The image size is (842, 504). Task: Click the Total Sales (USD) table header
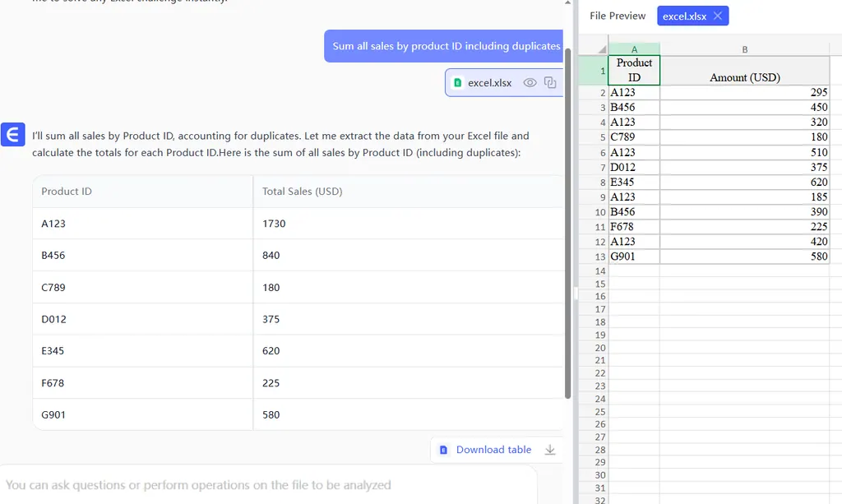303,191
